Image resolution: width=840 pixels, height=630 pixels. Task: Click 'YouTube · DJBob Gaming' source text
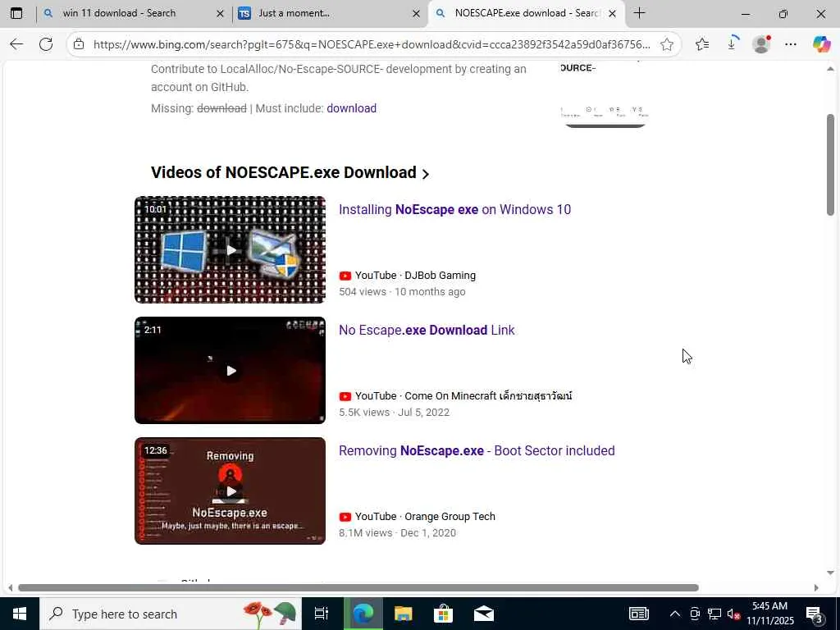(x=415, y=276)
